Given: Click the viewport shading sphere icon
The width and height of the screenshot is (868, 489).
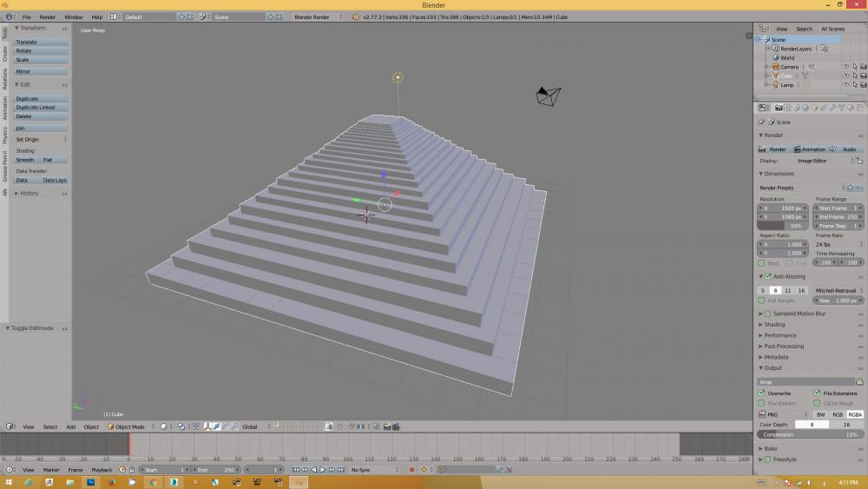Looking at the screenshot, I should 163,426.
